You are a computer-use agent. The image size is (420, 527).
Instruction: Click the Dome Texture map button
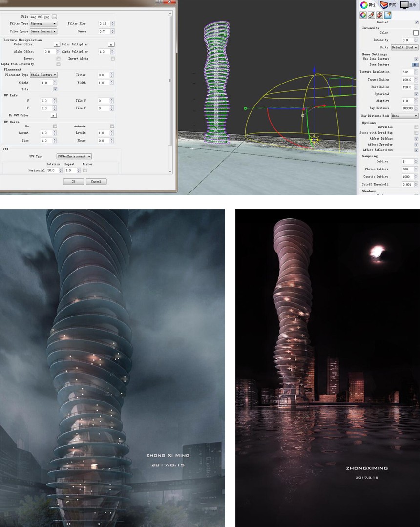pyautogui.click(x=415, y=64)
